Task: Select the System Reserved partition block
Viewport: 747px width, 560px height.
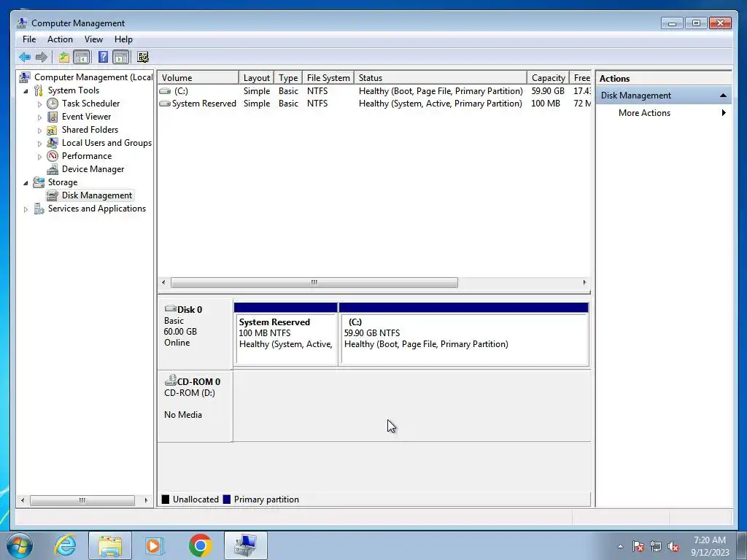Action: (286, 335)
